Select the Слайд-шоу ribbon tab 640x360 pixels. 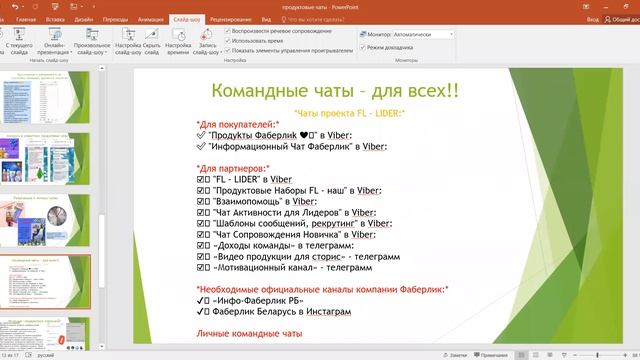[187, 19]
